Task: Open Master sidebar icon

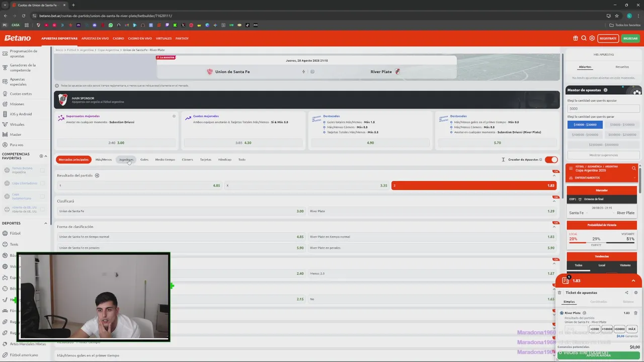Action: coord(6,134)
